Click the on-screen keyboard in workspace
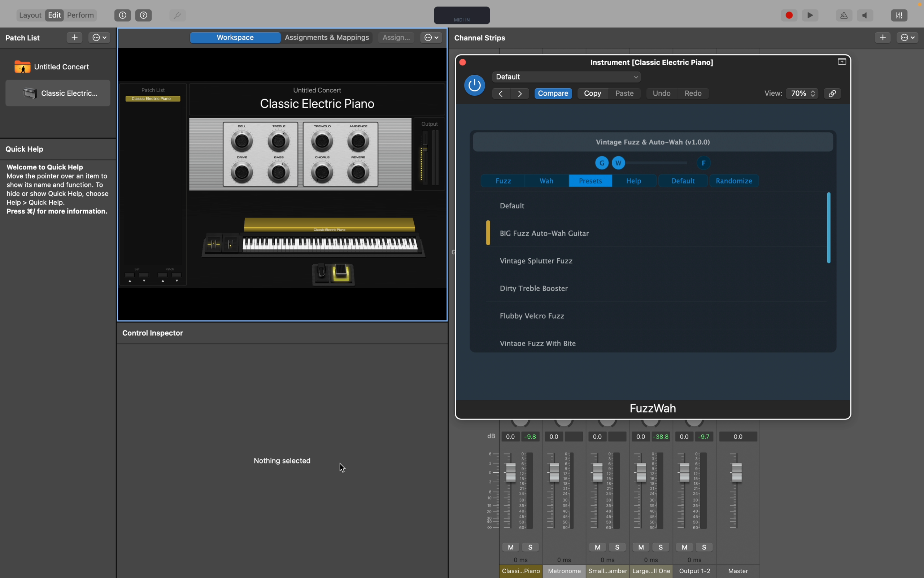 coord(330,244)
